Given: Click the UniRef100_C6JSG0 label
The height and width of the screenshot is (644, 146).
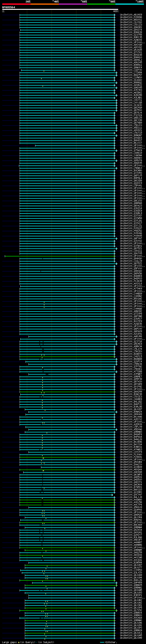Looking at the screenshot, I should (x=131, y=22).
